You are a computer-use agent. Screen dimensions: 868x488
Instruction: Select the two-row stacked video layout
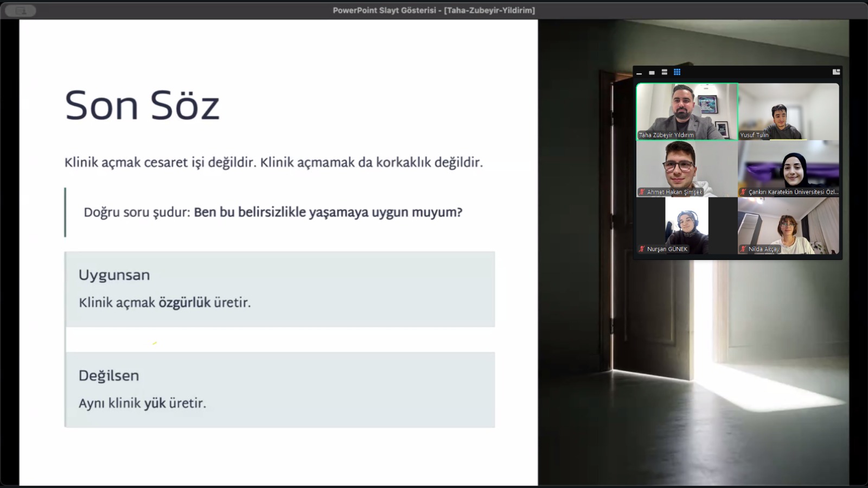coord(664,72)
